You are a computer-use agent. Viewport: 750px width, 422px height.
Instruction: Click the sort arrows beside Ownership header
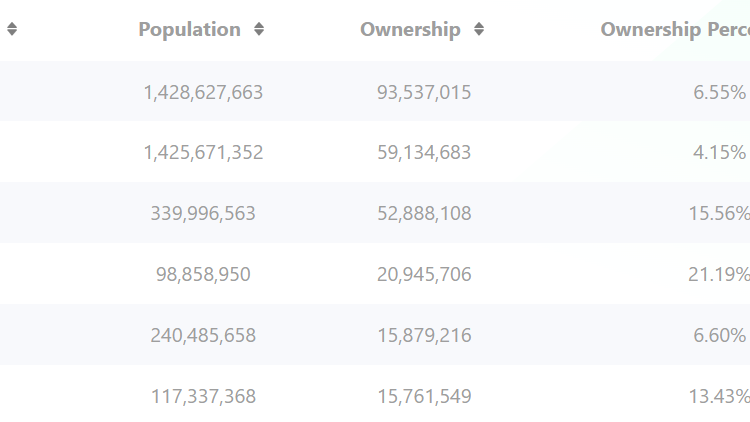tap(479, 30)
